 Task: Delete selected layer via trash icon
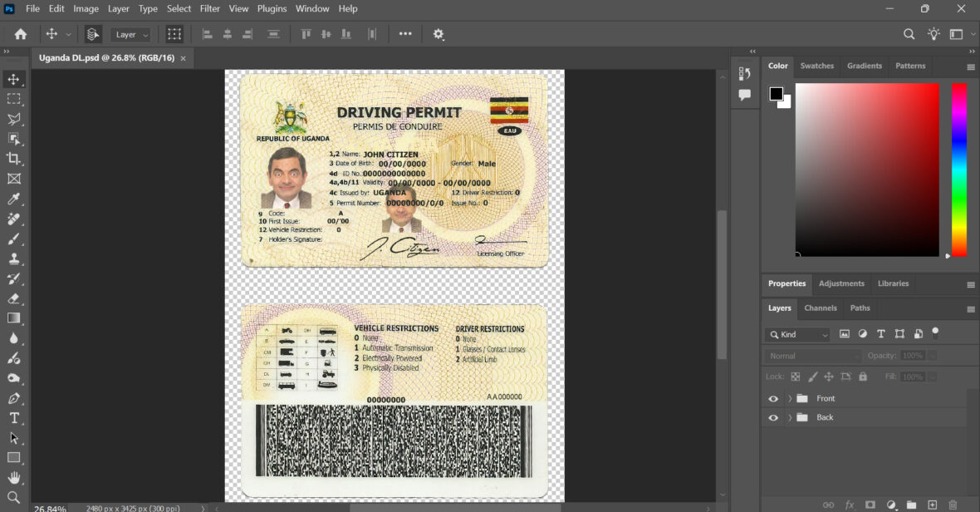953,504
